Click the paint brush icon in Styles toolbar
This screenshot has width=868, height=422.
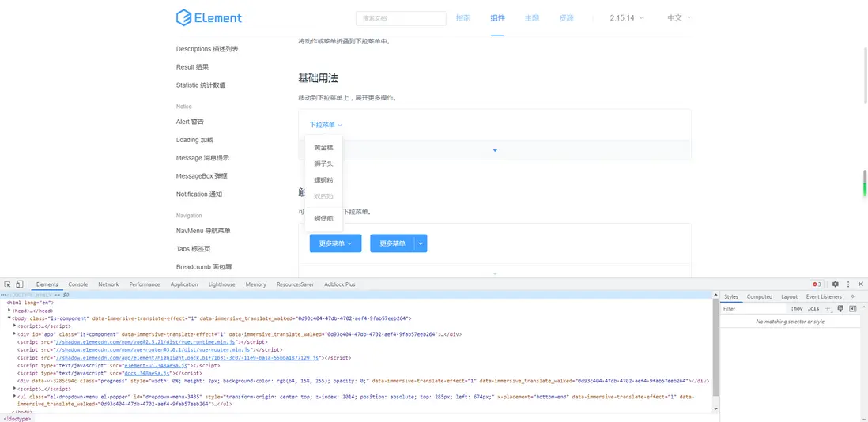[x=840, y=309]
